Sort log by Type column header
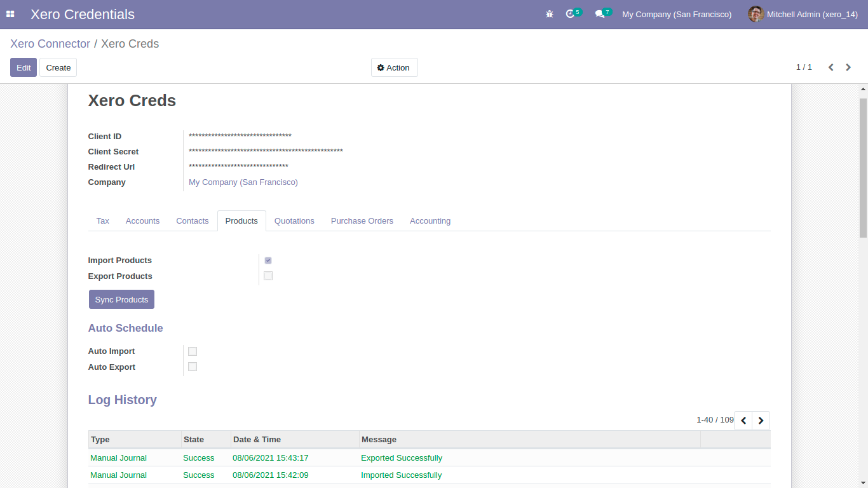This screenshot has height=488, width=868. (135, 439)
